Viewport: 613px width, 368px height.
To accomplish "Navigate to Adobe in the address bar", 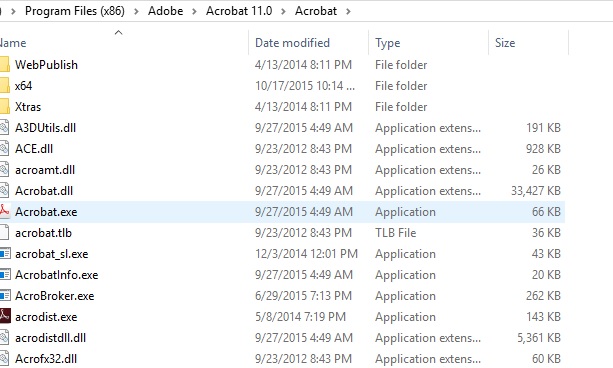I will click(165, 11).
